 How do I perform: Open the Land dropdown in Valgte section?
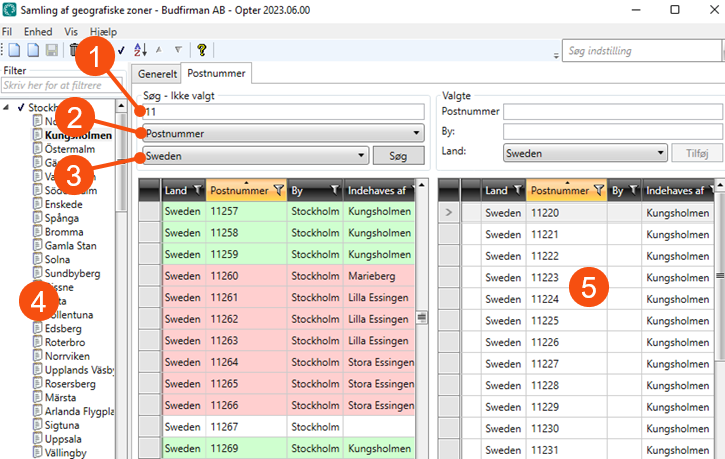(660, 153)
